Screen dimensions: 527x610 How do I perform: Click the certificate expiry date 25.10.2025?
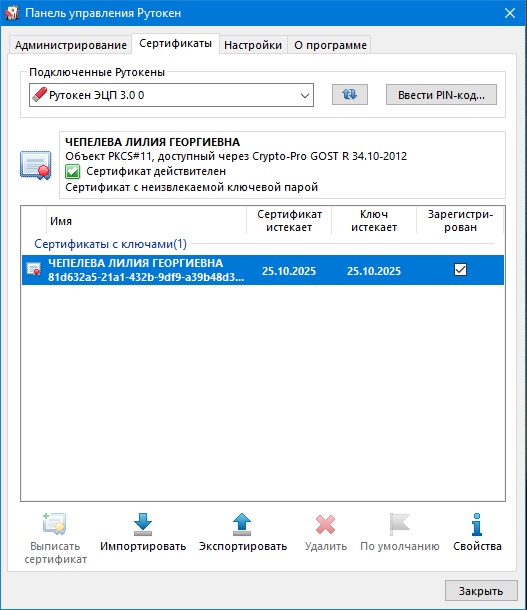289,271
